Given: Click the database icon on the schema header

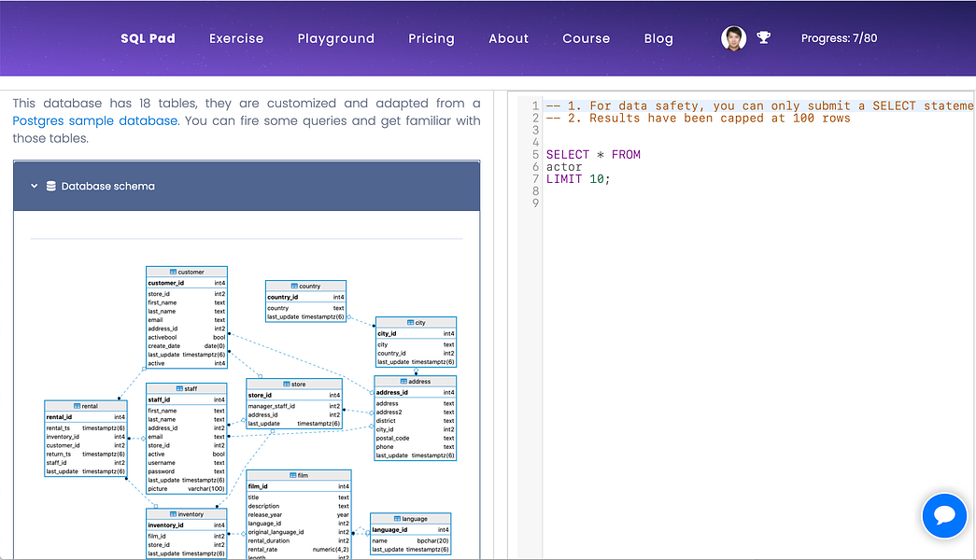Looking at the screenshot, I should [x=49, y=185].
